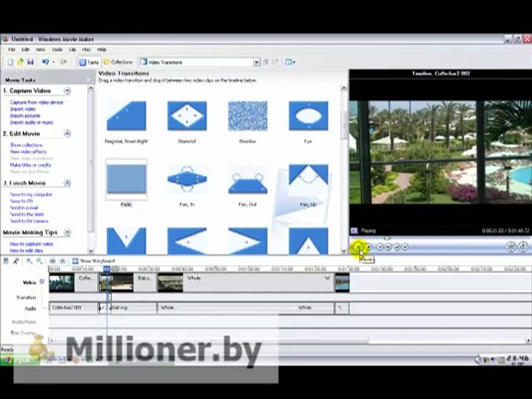Collapse the Movie Making Tips section
The image size is (532, 399).
coord(67,232)
